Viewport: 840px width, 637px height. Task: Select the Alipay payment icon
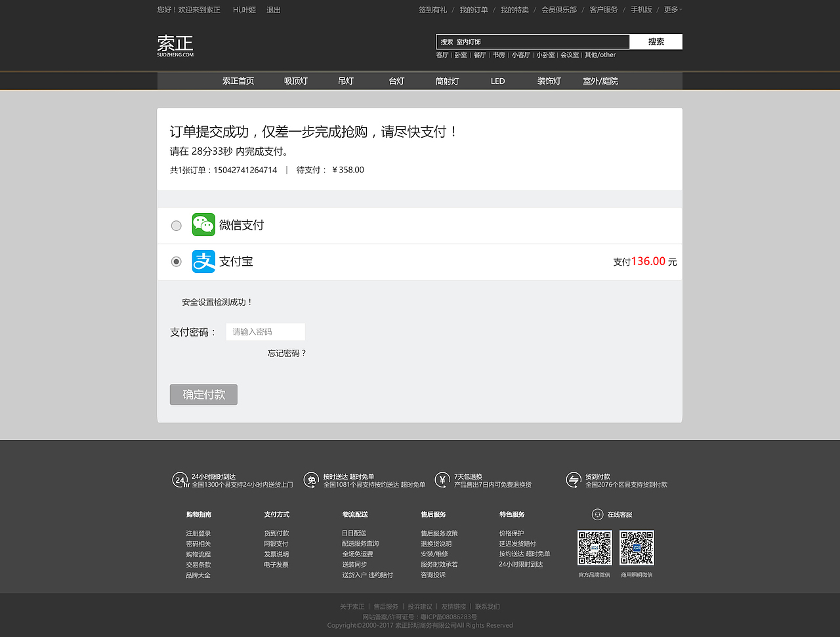coord(203,260)
